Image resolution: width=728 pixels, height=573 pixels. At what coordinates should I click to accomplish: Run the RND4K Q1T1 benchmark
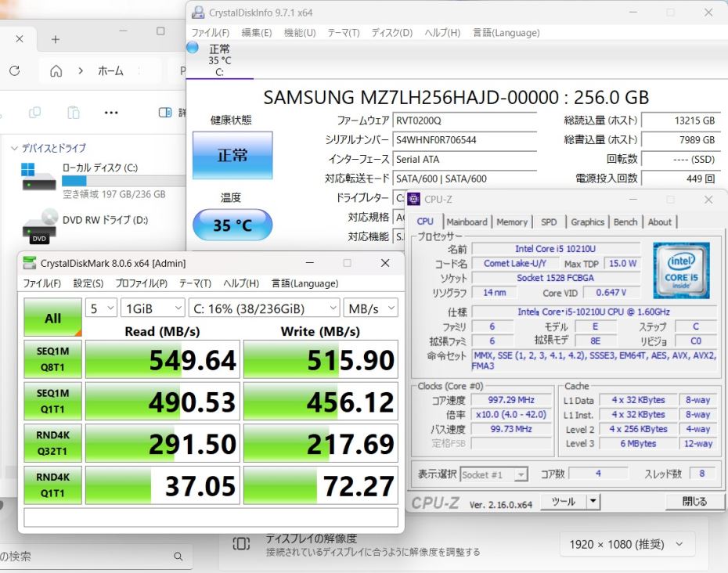(x=53, y=485)
